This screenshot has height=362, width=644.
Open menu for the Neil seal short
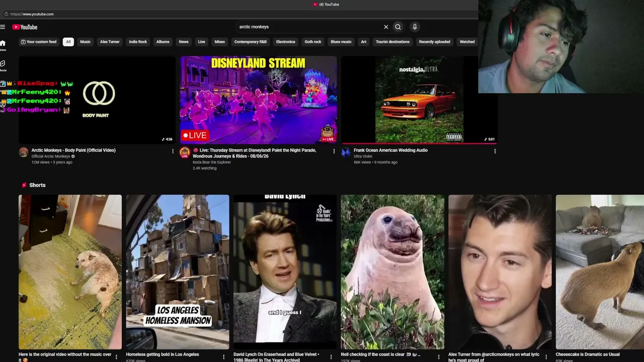pos(439,357)
